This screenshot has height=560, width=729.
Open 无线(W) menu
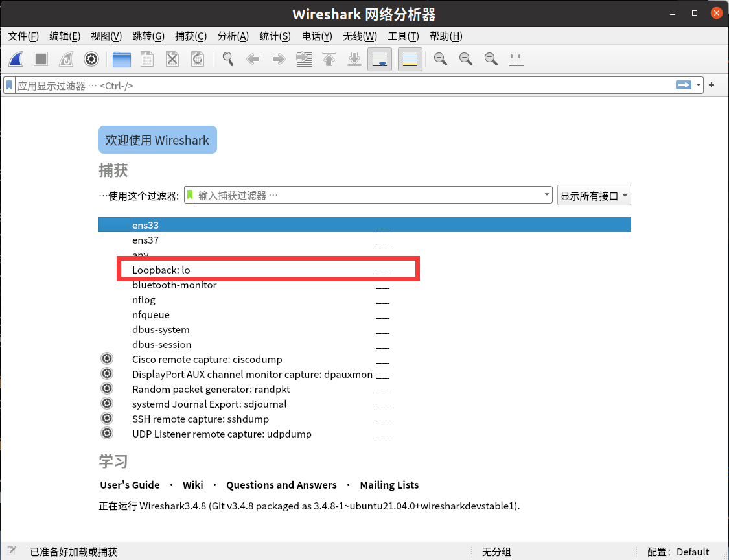pos(360,36)
